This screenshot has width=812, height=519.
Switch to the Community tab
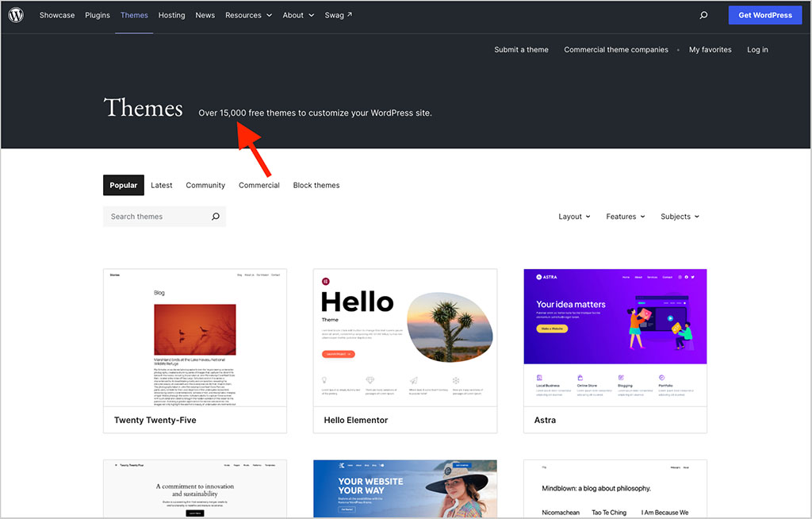click(x=205, y=185)
